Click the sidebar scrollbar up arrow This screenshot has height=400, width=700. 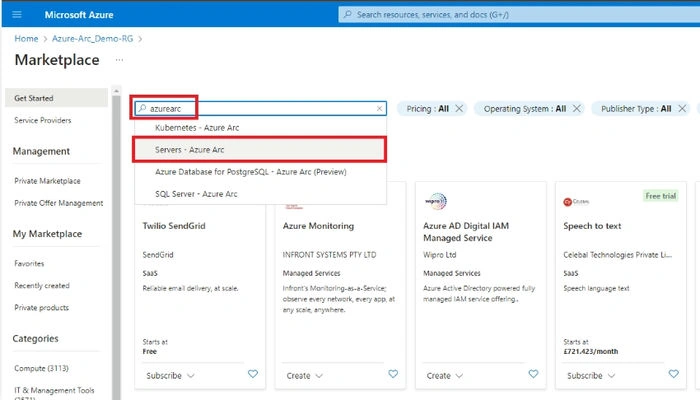pos(116,91)
